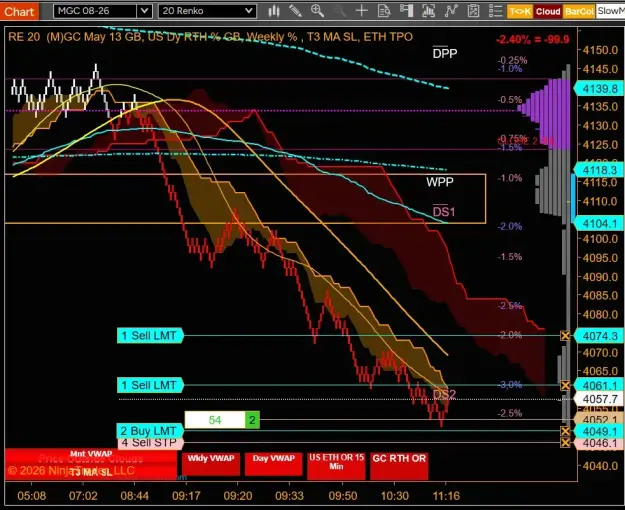625x510 pixels.
Task: Select the crosshair cursor icon
Action: pos(362,11)
